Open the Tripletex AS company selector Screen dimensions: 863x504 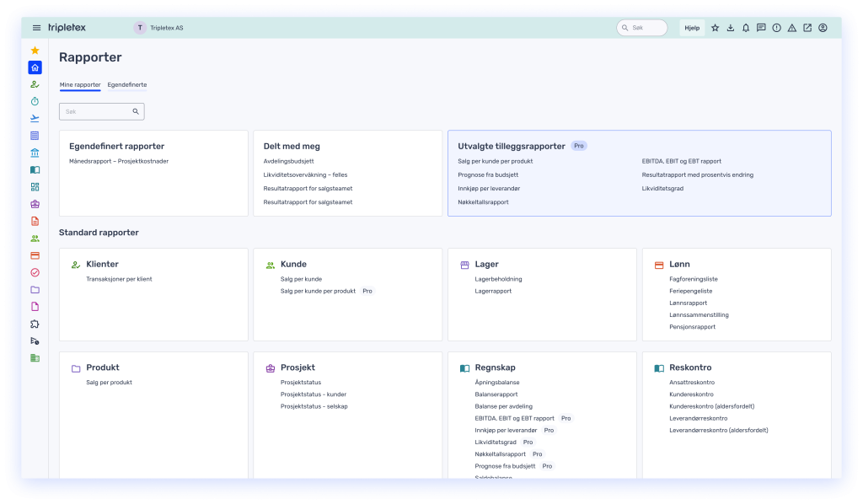159,28
